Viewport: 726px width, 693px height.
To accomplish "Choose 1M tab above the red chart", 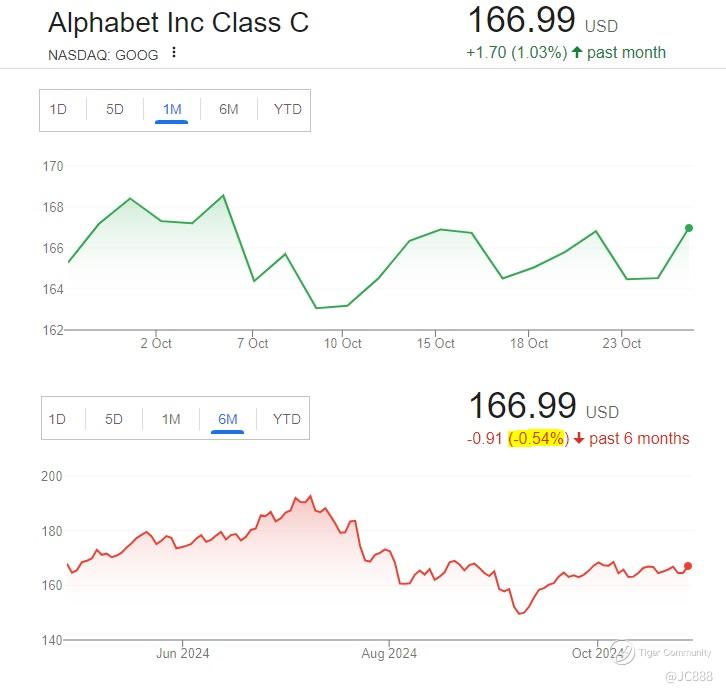I will pyautogui.click(x=171, y=418).
